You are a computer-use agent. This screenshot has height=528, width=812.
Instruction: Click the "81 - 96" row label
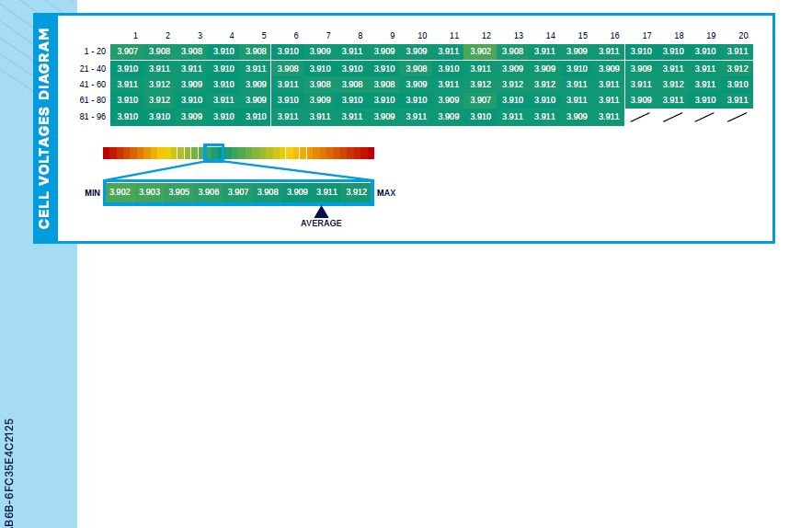click(92, 117)
